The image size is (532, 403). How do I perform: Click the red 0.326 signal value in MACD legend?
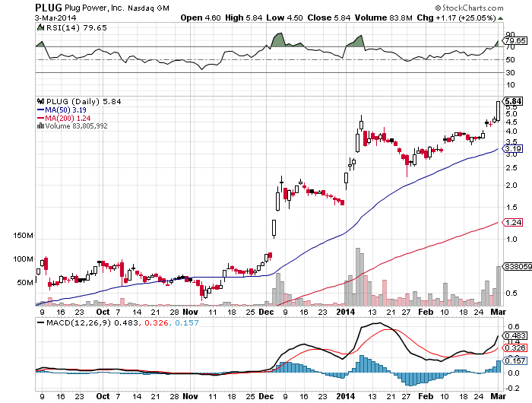[x=157, y=323]
